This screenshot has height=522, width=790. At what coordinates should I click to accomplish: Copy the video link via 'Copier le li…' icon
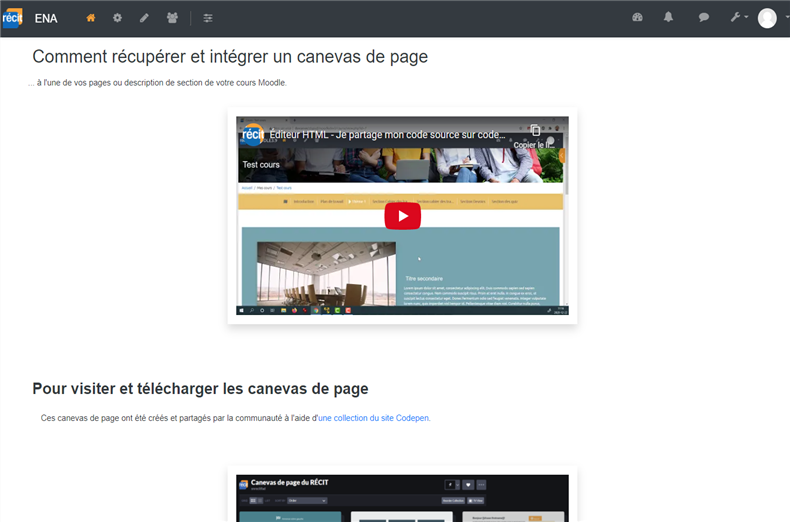(x=536, y=132)
